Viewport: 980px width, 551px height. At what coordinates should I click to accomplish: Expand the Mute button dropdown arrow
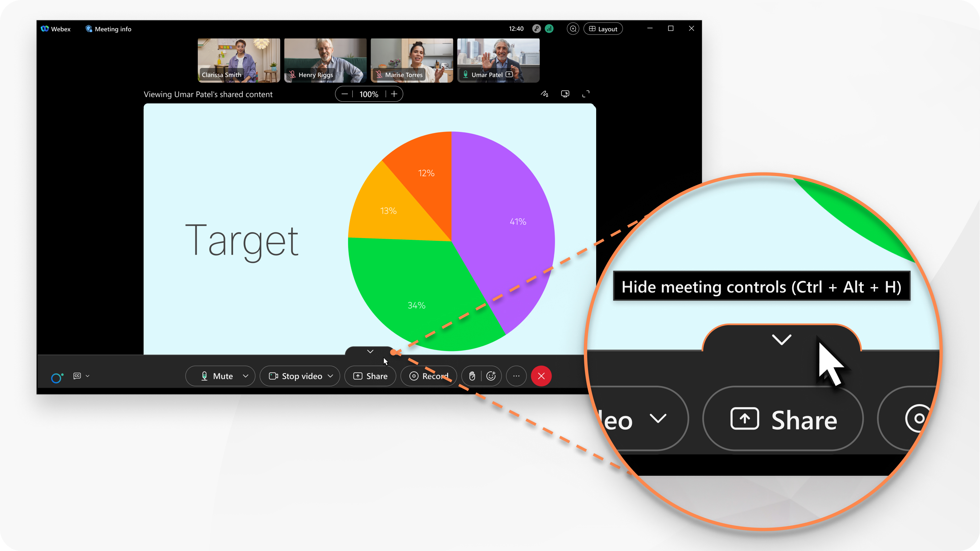[245, 375]
